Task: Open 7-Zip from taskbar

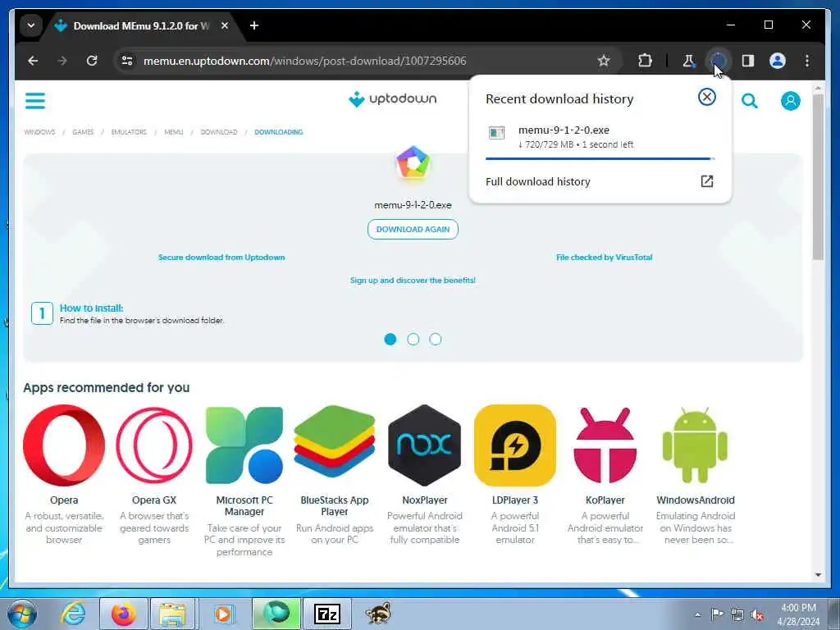Action: coord(326,614)
